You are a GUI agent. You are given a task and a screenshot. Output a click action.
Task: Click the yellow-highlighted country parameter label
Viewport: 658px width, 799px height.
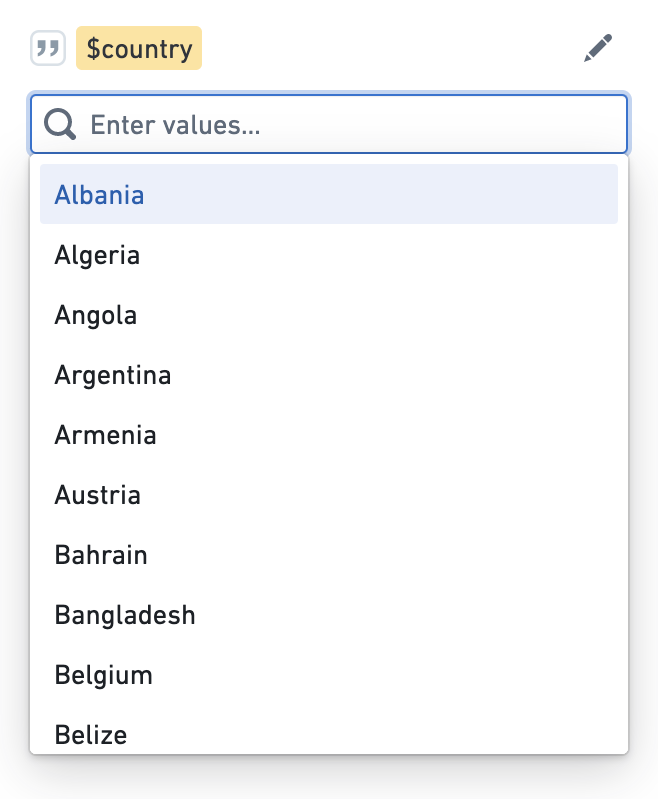139,48
